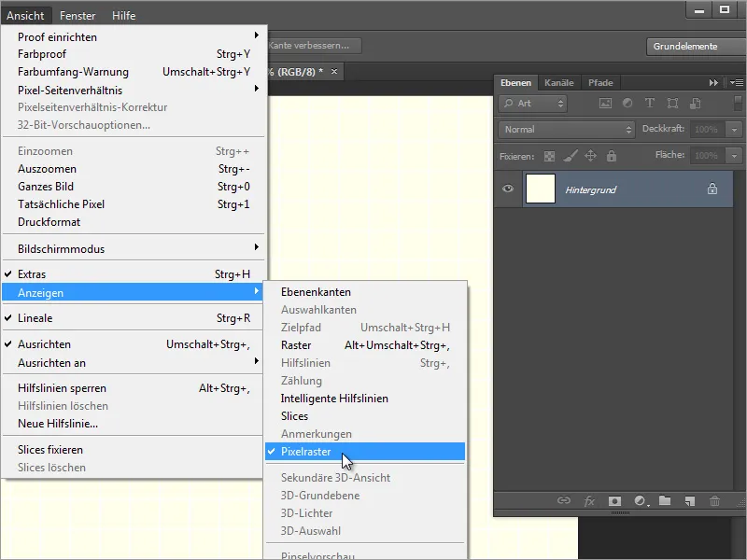Click the Anzeigen menu item
Viewport: 747px width, 560px height.
click(134, 292)
